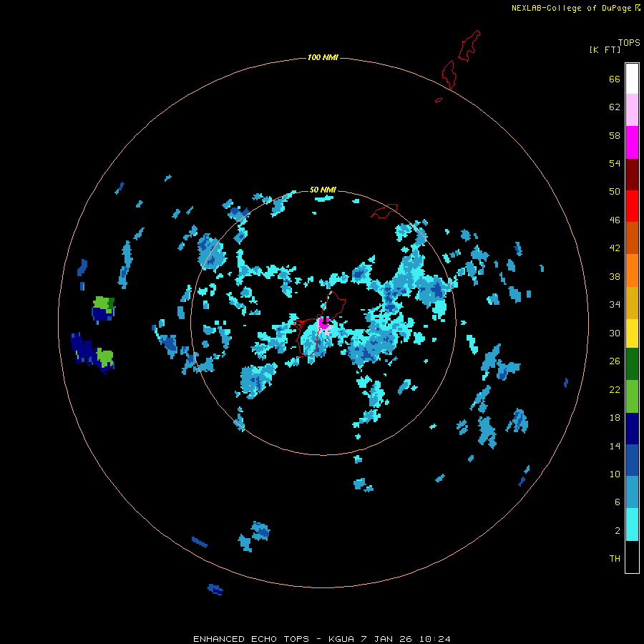Click the '10:24' timestamp in caption
Viewport: 644px width, 644px height.
click(x=434, y=639)
